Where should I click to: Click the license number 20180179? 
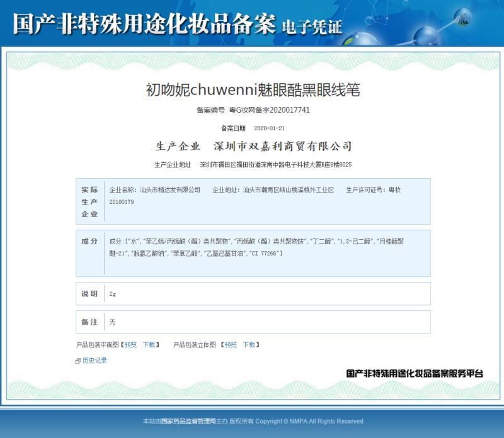pyautogui.click(x=122, y=202)
